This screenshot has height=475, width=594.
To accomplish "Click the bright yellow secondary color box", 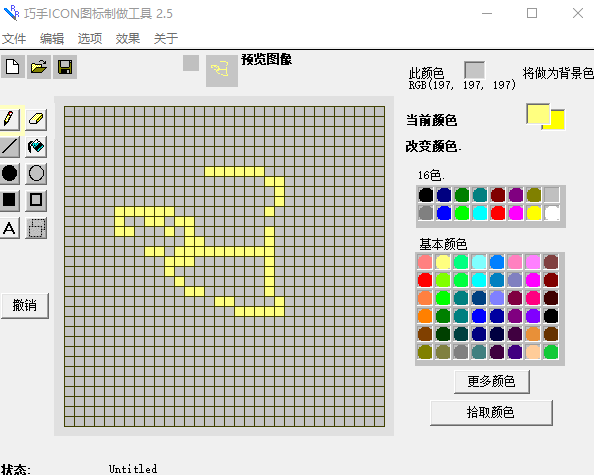I will tap(558, 121).
